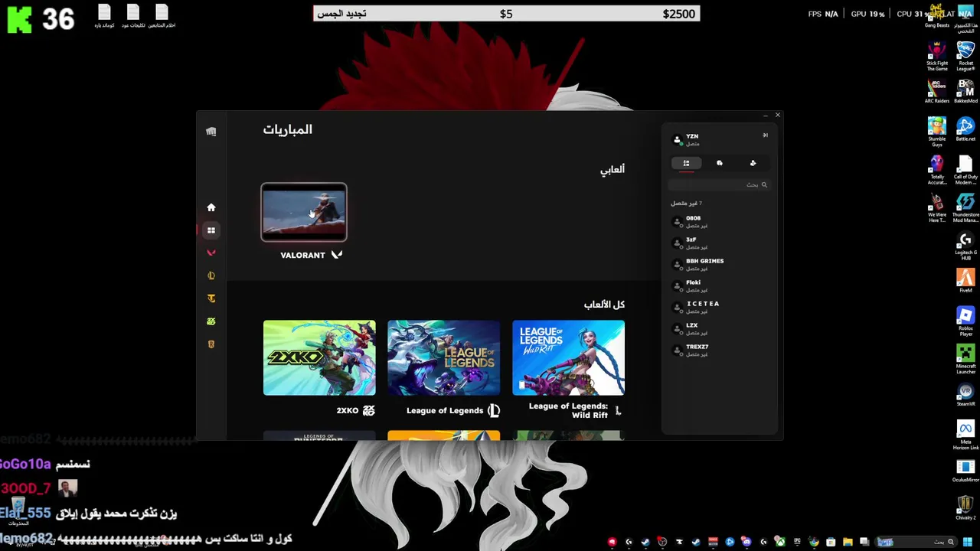Open BakkesMod desktop shortcut
Viewport: 980px width, 551px height.
[965, 91]
